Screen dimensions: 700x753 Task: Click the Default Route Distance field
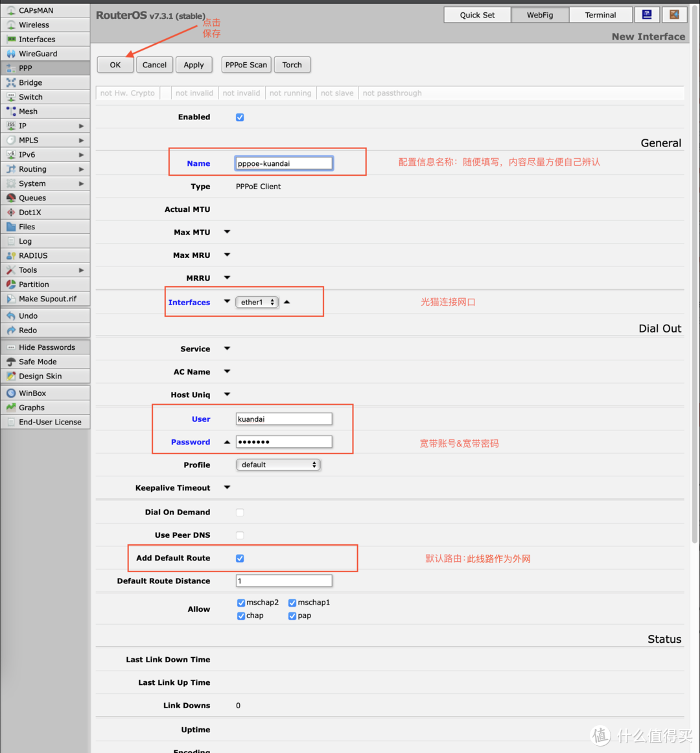tap(284, 581)
